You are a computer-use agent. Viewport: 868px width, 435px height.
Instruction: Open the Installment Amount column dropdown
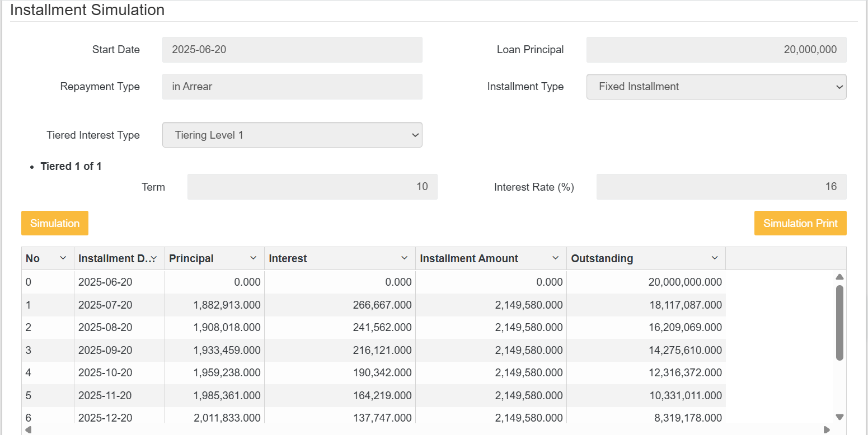click(556, 258)
